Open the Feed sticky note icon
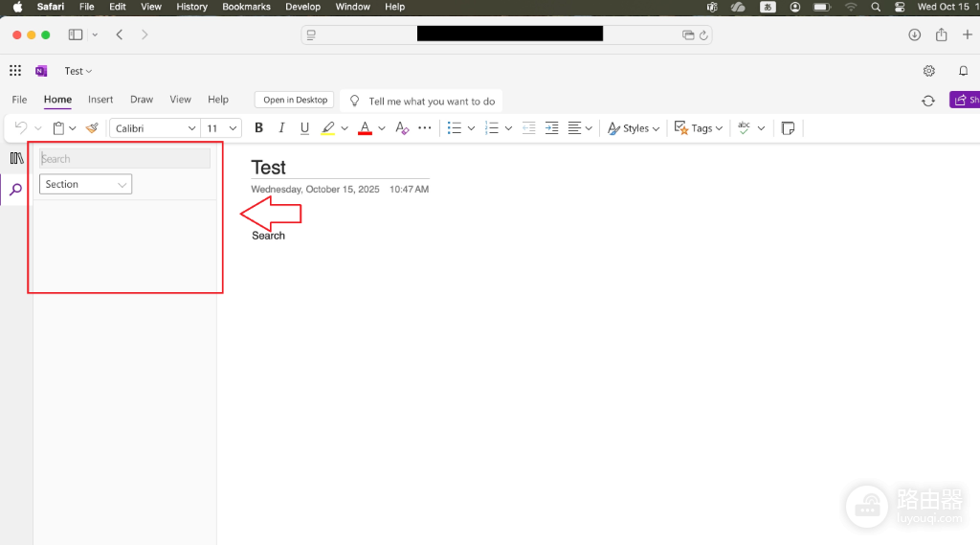The height and width of the screenshot is (545, 980). [789, 128]
